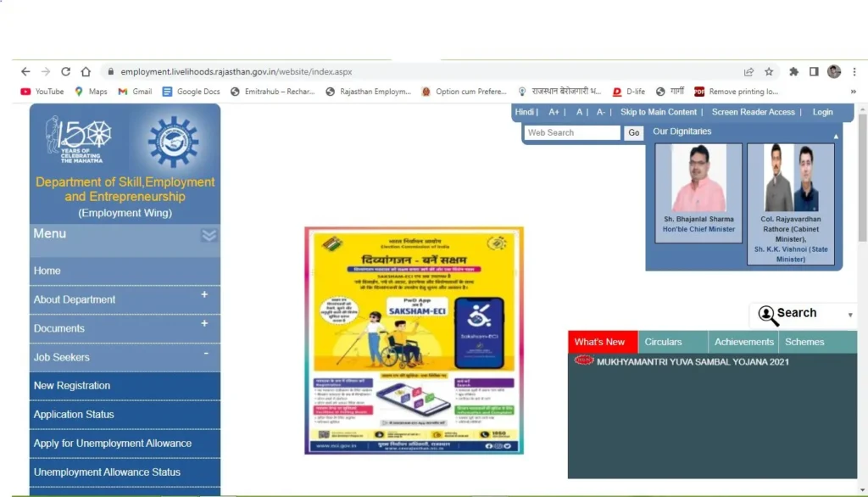The image size is (868, 497).
Task: Bookmark this page with the star icon
Action: tap(769, 71)
